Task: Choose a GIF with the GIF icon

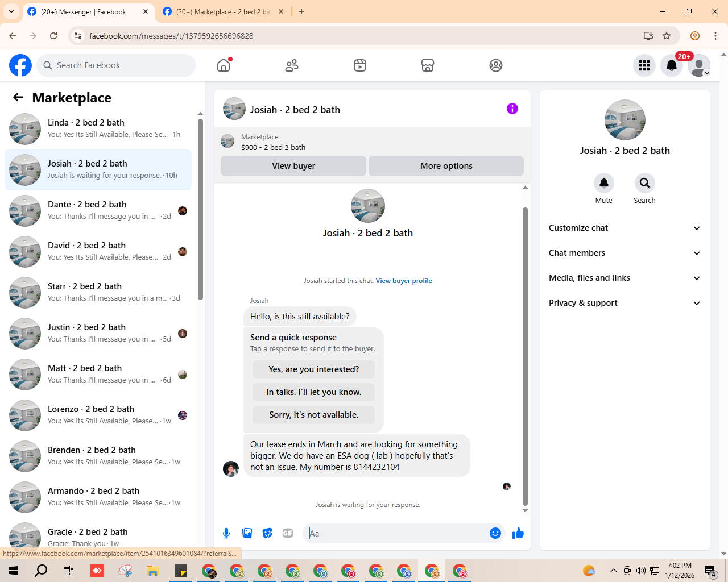Action: pyautogui.click(x=288, y=533)
